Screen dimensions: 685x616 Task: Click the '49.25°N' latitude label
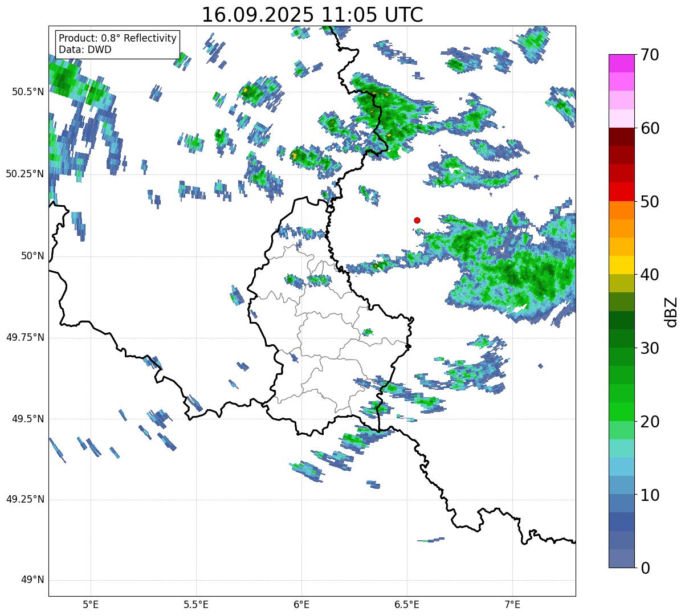25,499
